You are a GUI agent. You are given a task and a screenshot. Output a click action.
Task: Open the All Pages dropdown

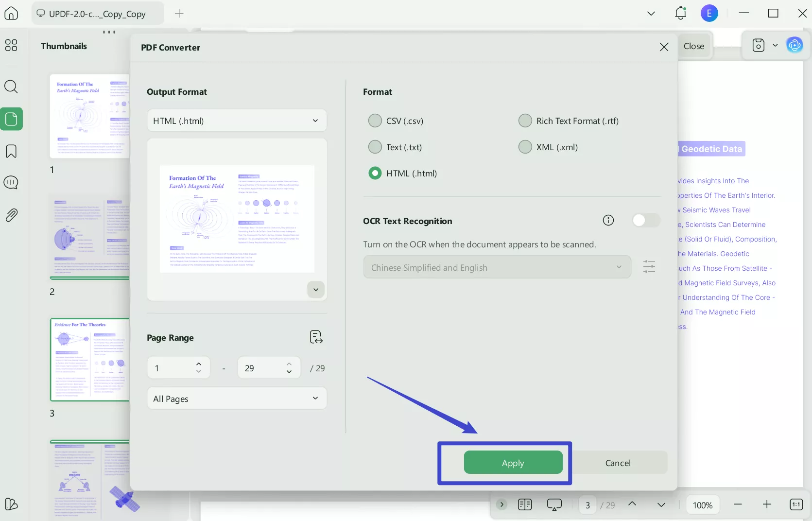coord(237,398)
